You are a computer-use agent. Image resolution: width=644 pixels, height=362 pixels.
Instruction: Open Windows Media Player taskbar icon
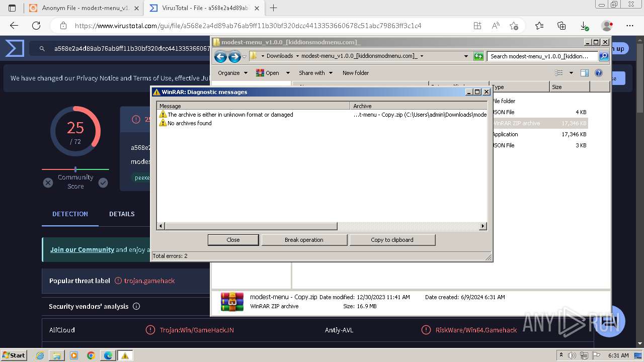(74, 355)
